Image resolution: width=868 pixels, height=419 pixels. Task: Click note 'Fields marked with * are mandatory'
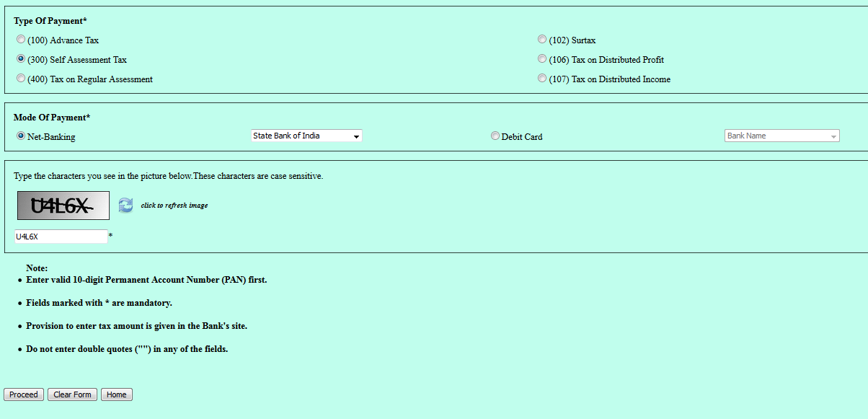pos(99,303)
